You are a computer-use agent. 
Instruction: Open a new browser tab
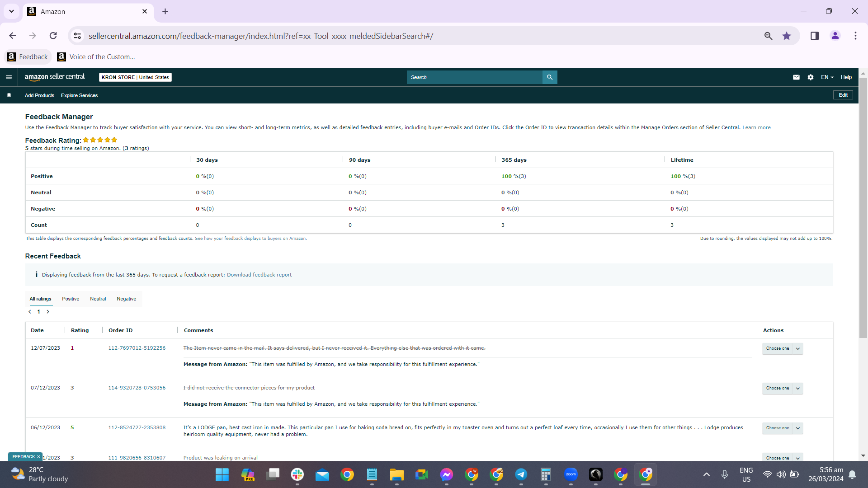[x=165, y=11]
